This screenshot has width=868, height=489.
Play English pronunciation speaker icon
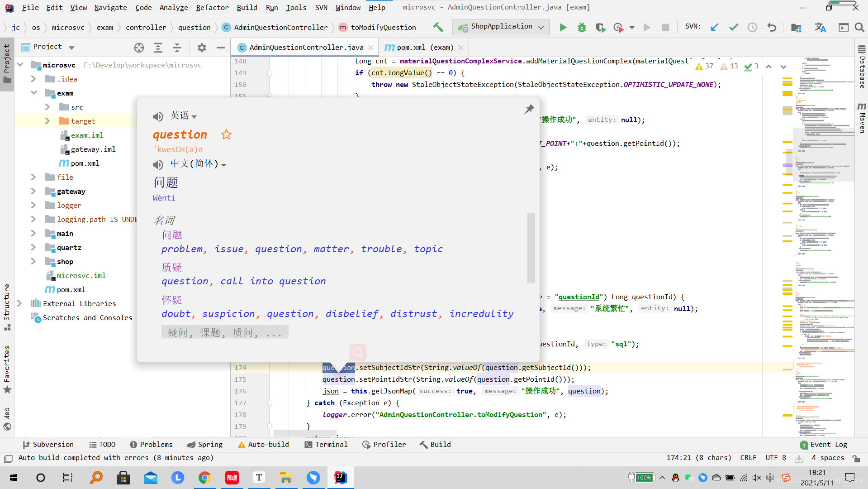pyautogui.click(x=158, y=116)
